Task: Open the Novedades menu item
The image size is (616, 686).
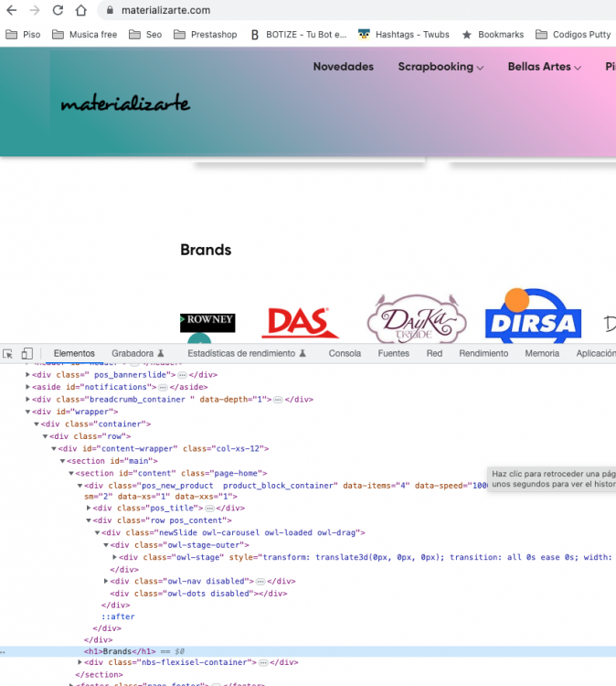Action: point(344,67)
